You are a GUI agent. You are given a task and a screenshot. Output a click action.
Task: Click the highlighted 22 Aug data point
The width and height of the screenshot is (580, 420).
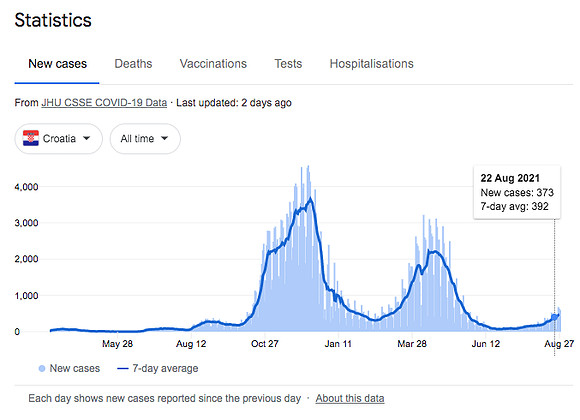click(x=554, y=317)
